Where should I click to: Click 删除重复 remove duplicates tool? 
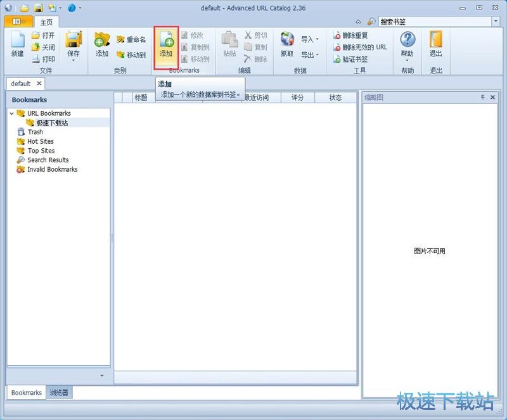point(350,35)
